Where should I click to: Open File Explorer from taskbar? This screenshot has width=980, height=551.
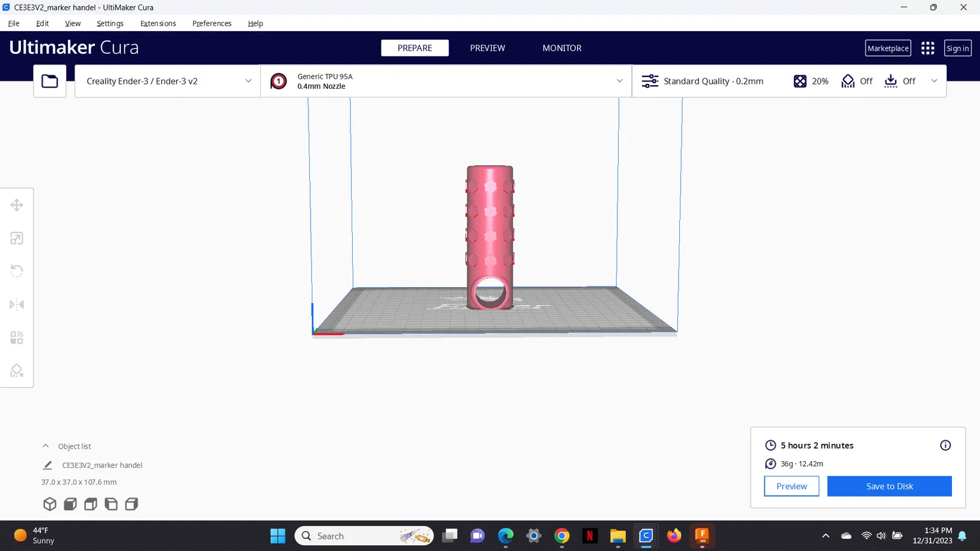[617, 536]
